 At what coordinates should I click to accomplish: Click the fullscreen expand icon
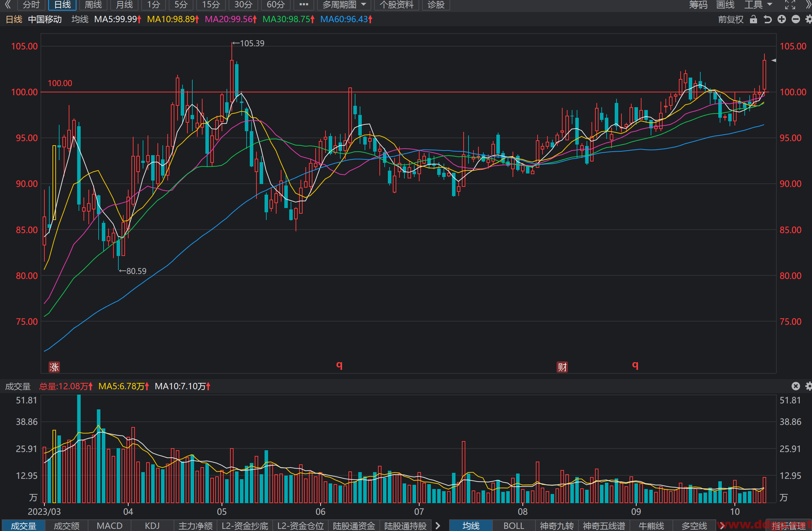coord(790,5)
